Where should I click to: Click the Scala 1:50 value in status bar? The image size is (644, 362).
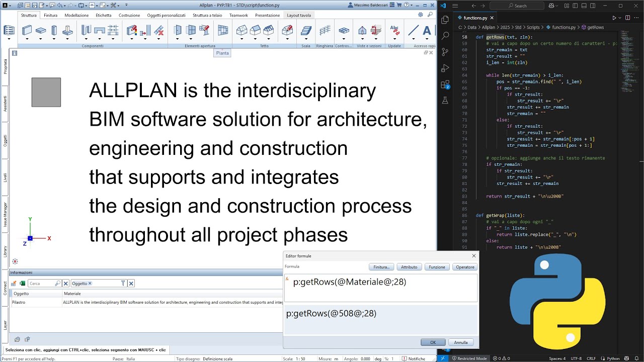[x=301, y=359]
